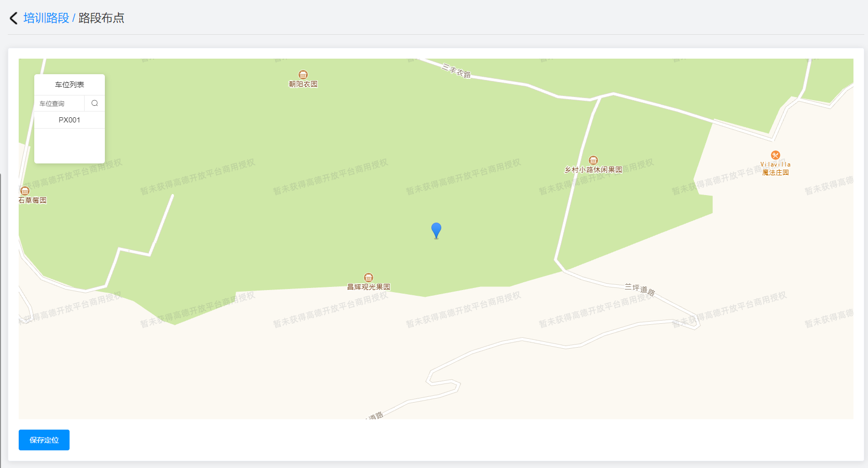Click the 兰坪道路 road label
The height and width of the screenshot is (468, 868).
(640, 289)
